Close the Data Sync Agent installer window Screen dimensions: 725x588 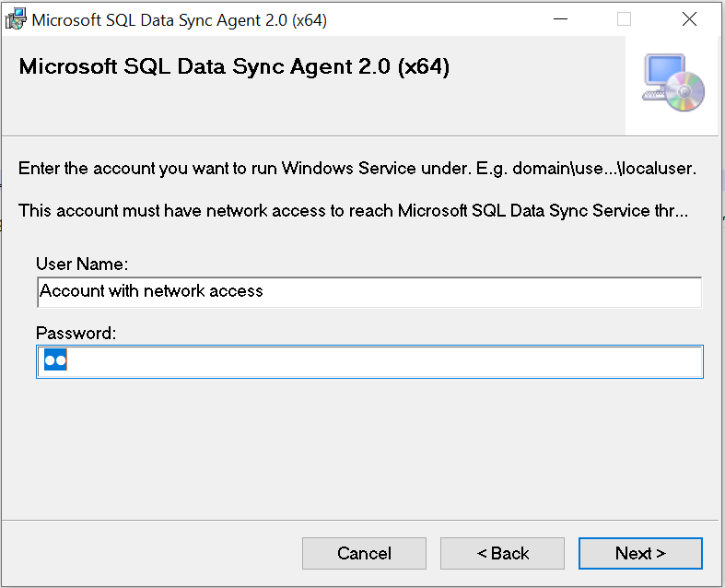click(x=689, y=19)
